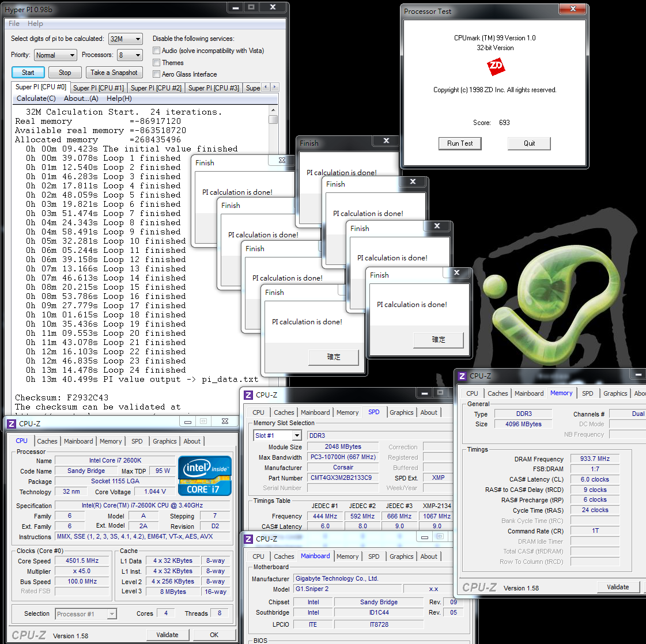Open the Priority dropdown set to Normal
This screenshot has height=644, width=646.
point(56,55)
